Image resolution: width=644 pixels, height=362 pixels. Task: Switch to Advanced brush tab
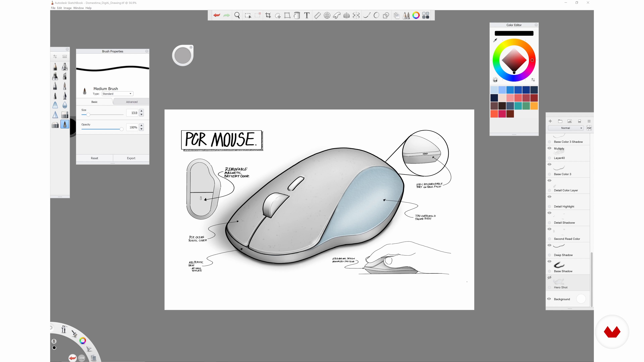[x=132, y=102]
